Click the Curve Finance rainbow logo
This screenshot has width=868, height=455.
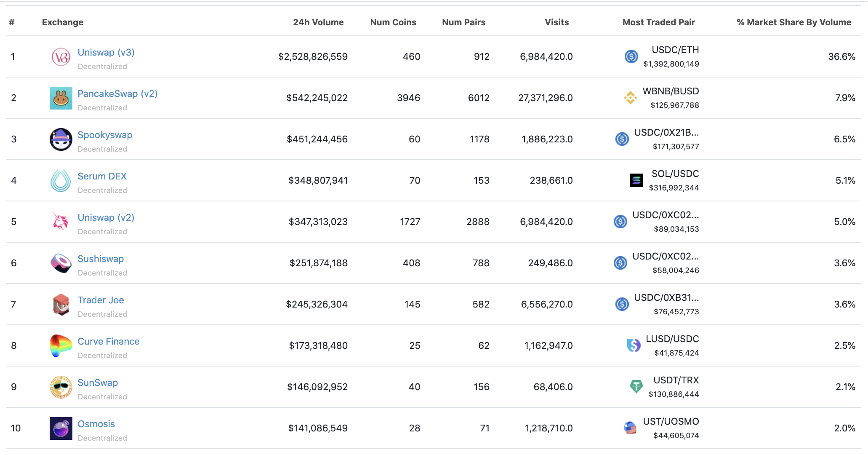tap(61, 345)
